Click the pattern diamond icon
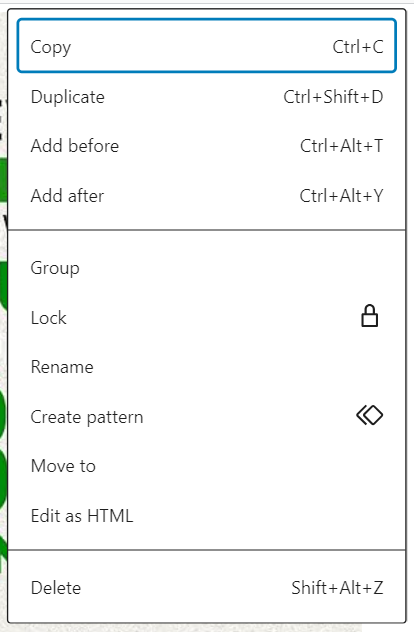 pos(369,415)
